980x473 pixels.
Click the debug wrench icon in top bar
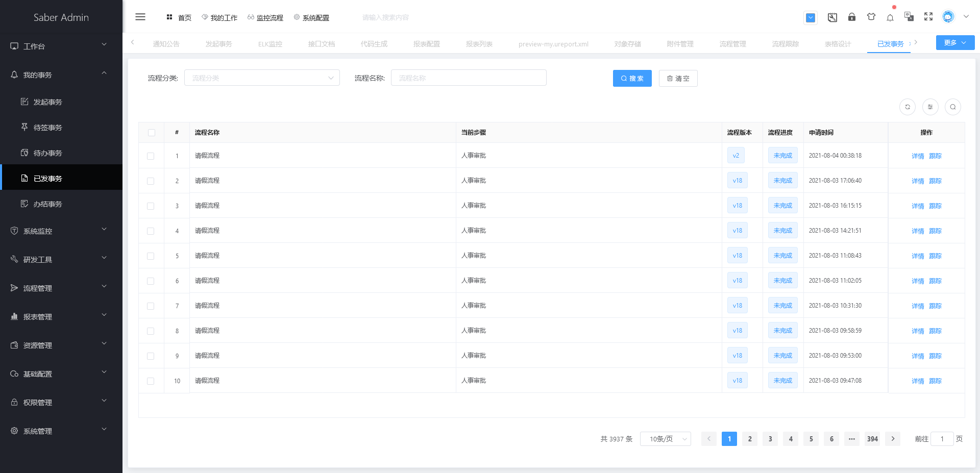coord(832,17)
